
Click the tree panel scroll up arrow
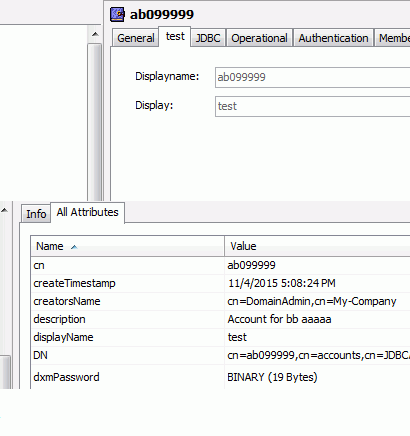(x=95, y=34)
